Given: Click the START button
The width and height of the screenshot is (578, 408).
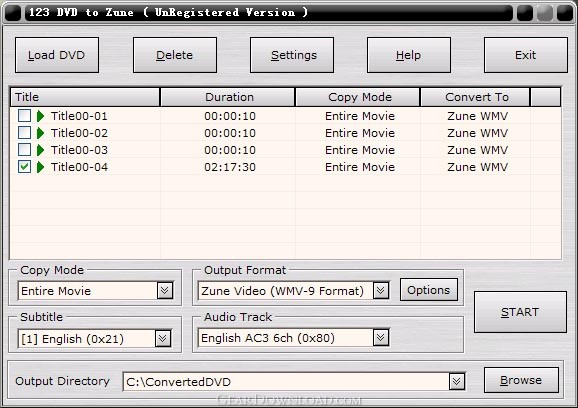Looking at the screenshot, I should click(x=520, y=312).
